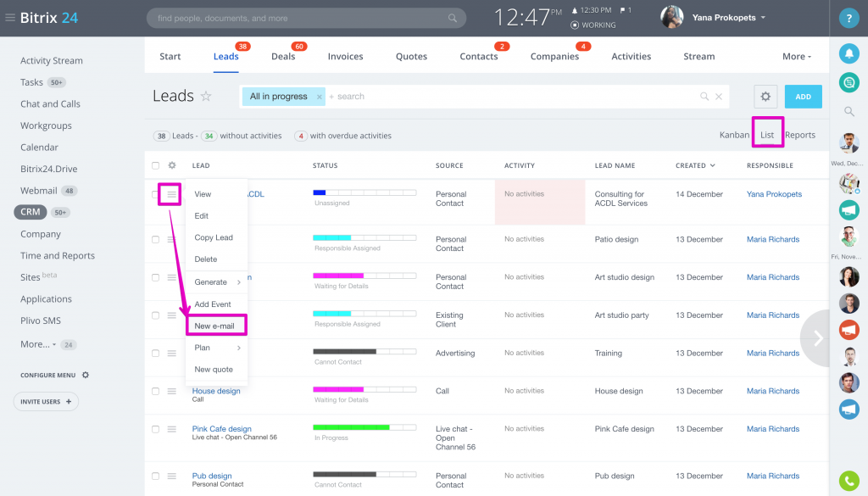The width and height of the screenshot is (868, 496).
Task: Select the House design lead checkbox
Action: coord(156,392)
